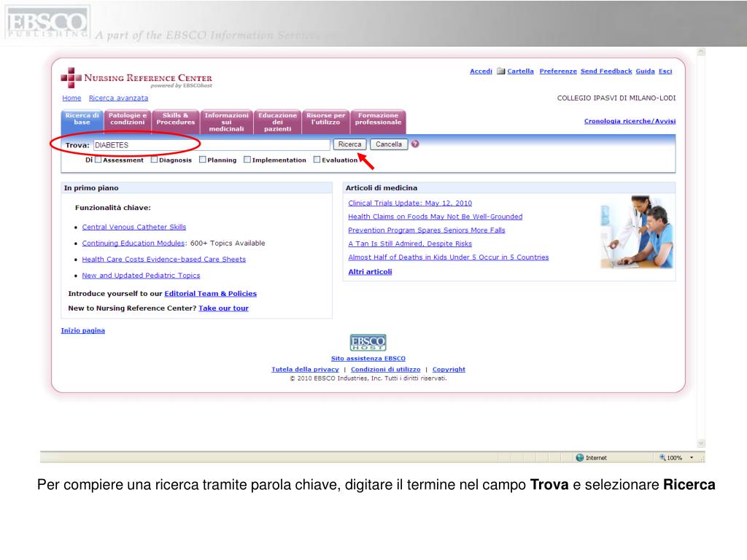Open Tutela della privacy link
The width and height of the screenshot is (747, 560).
(305, 369)
